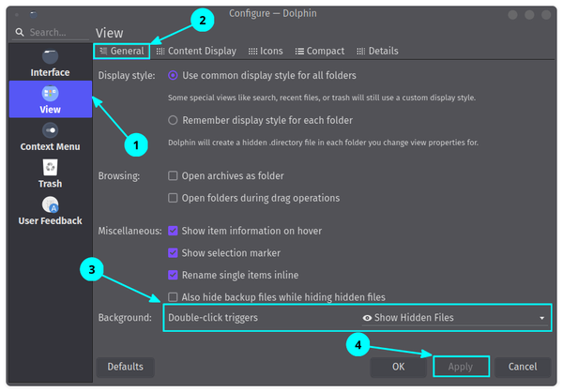Open the Trash settings icon

coord(50,168)
